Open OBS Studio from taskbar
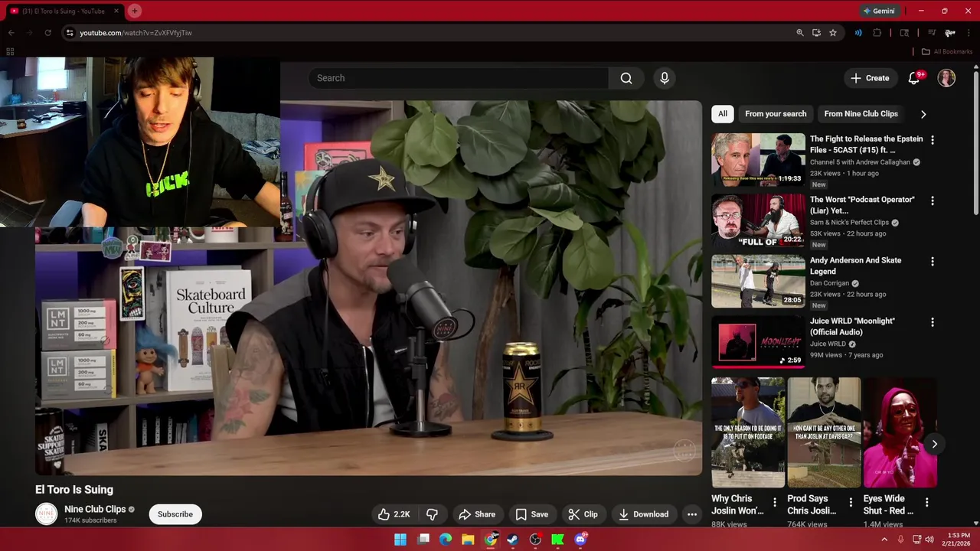This screenshot has height=551, width=980. click(535, 540)
